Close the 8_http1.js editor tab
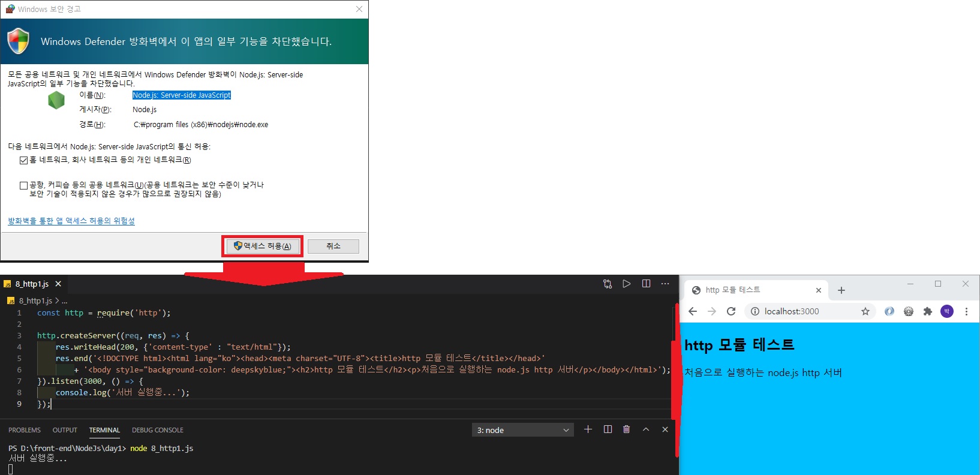The height and width of the screenshot is (475, 980). coord(58,284)
